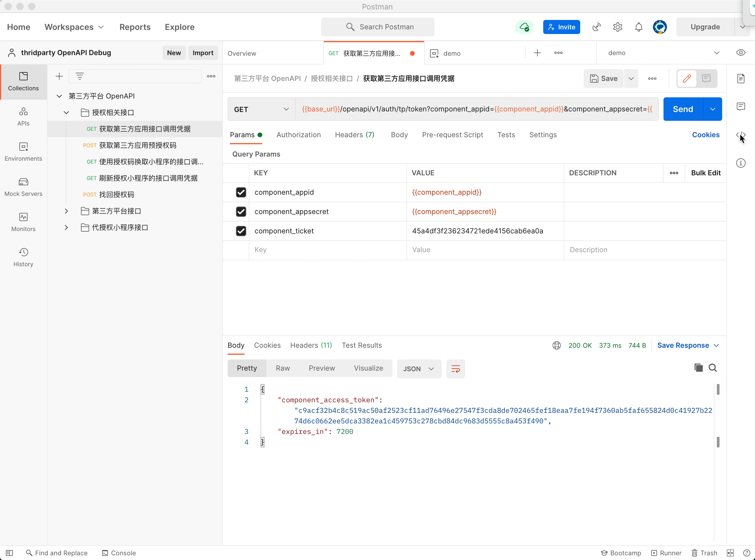The height and width of the screenshot is (560, 755).
Task: Toggle response line wrap icon
Action: coord(456,369)
